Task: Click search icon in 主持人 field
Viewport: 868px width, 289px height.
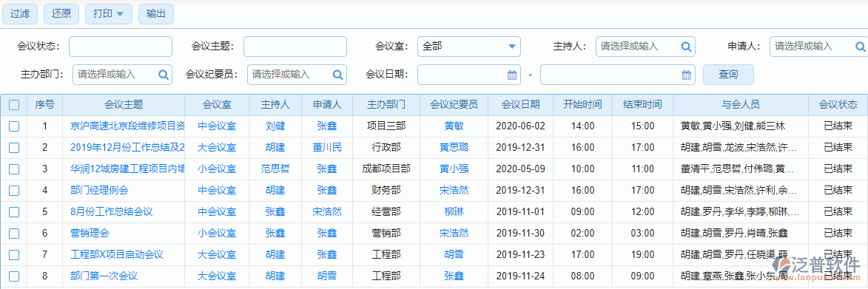Action: point(686,47)
